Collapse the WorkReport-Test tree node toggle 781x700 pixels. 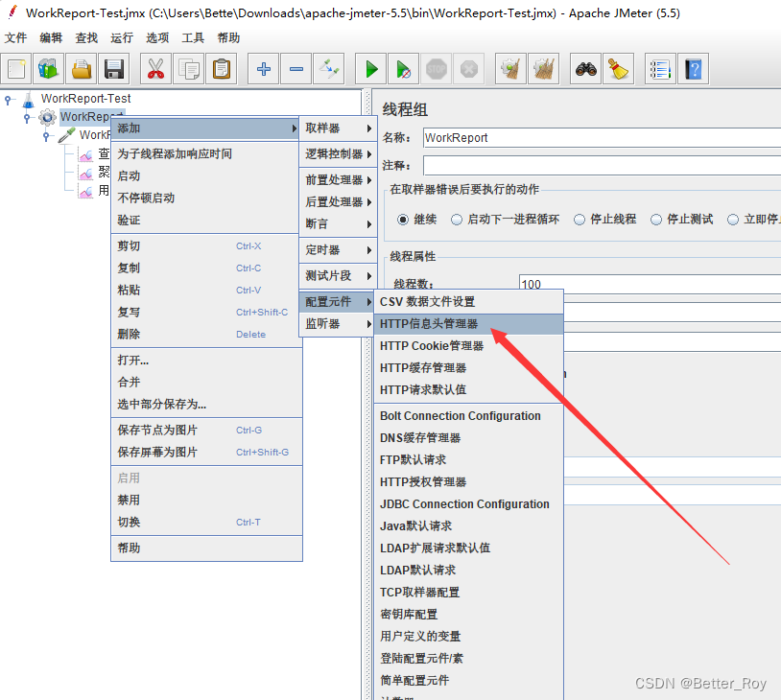(8, 100)
